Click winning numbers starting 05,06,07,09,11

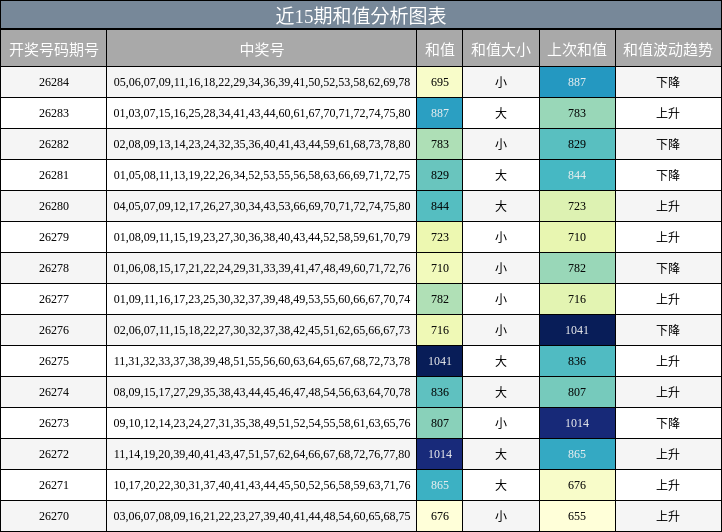tap(262, 82)
